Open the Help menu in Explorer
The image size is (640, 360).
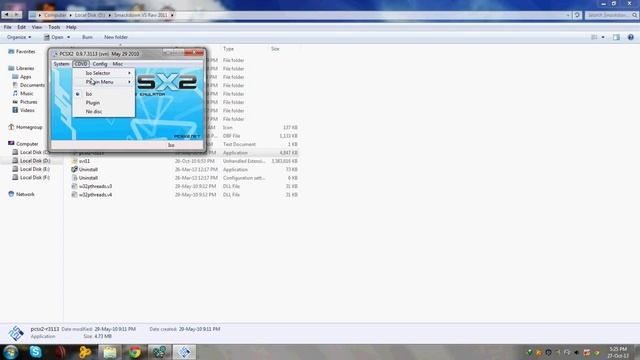(71, 27)
